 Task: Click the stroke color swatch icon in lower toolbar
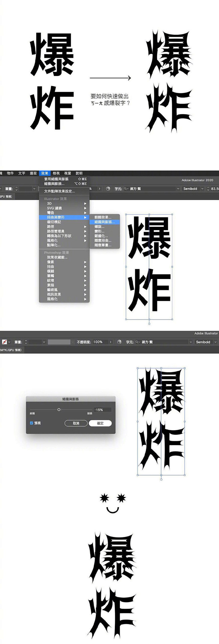tap(4, 342)
